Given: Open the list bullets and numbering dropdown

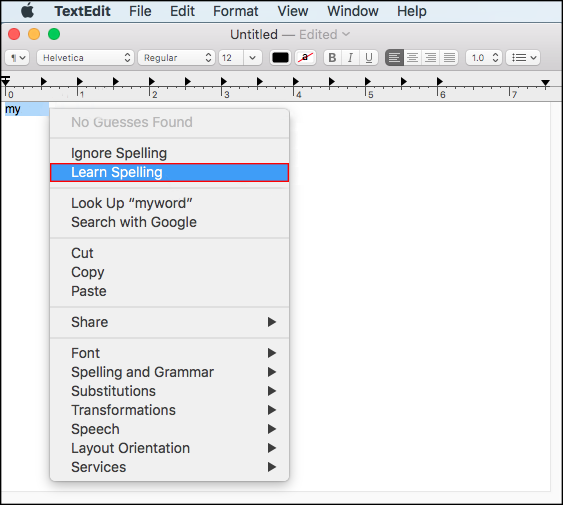Looking at the screenshot, I should pos(523,57).
